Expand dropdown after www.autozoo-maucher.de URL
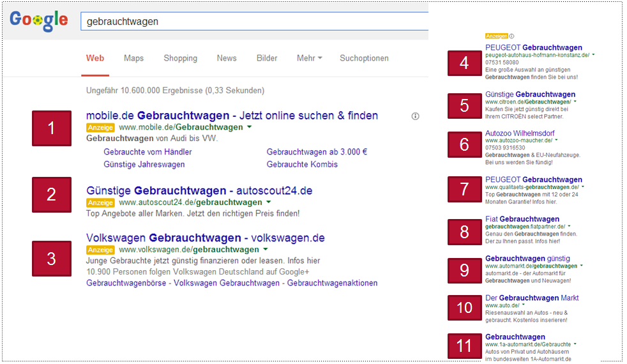 coord(556,140)
